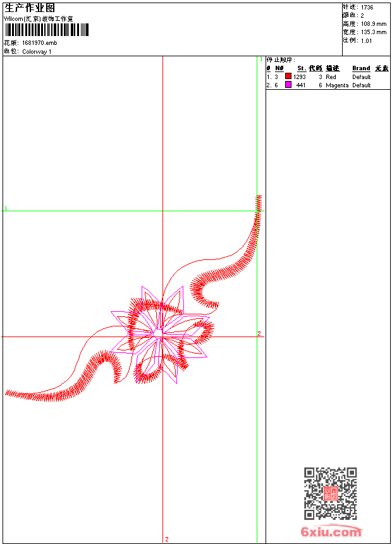This screenshot has width=392, height=544.
Task: Click the file name 1681970.emb
Action: pos(40,43)
